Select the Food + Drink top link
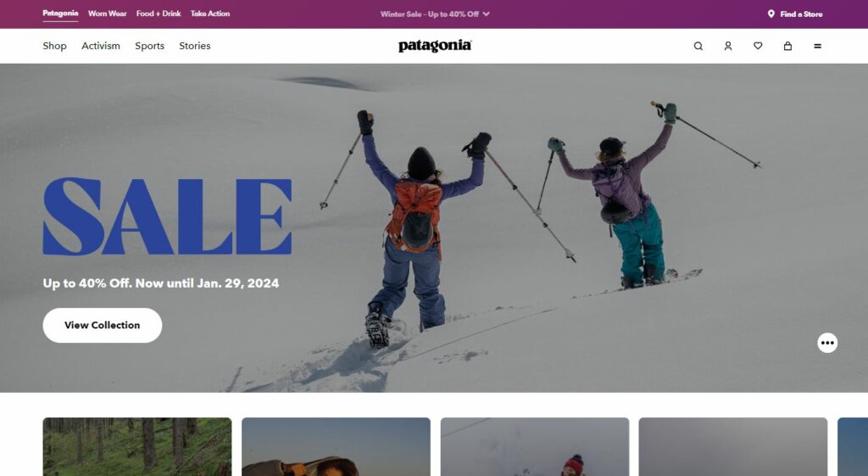868x476 pixels. pos(159,14)
